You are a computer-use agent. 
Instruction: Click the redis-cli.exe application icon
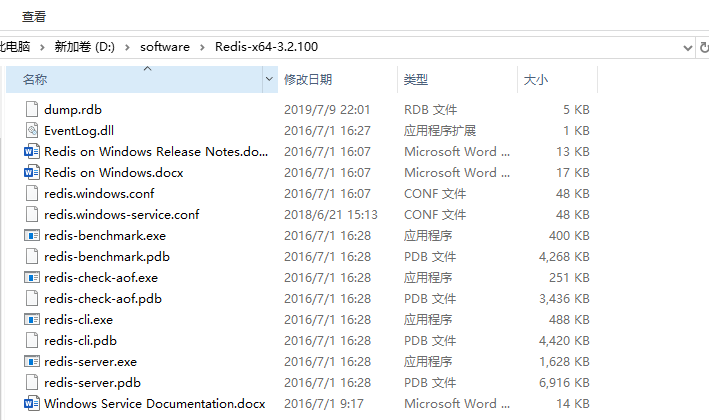[x=32, y=320]
